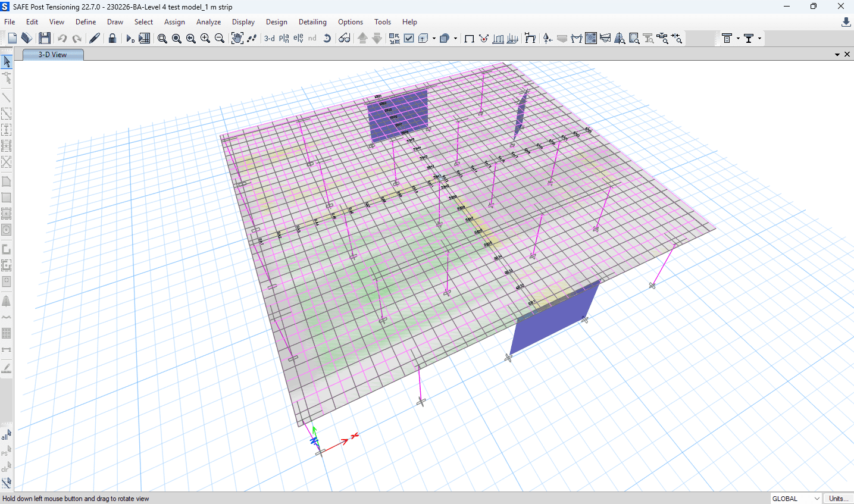Click the Zoom Out minus magnifier
Viewport: 854px width, 504px height.
(x=219, y=38)
